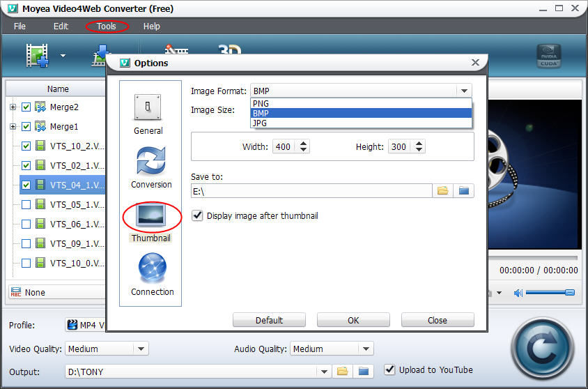Open the Output location folder icon
Viewport: 588px width, 389px height.
click(364, 372)
